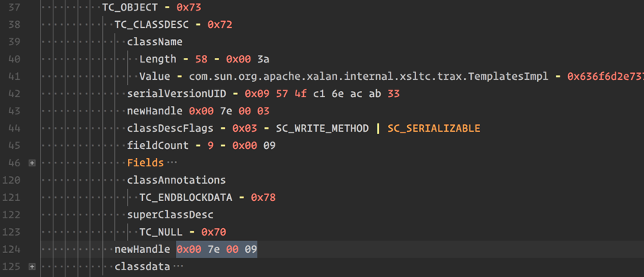The height and width of the screenshot is (277, 644).
Task: Click the newHandle text on line 43
Action: pos(155,111)
